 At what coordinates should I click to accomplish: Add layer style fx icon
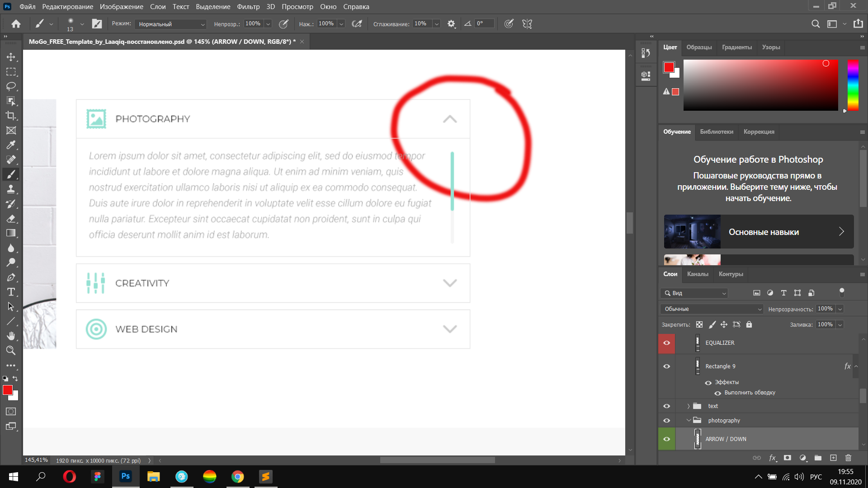click(x=773, y=458)
